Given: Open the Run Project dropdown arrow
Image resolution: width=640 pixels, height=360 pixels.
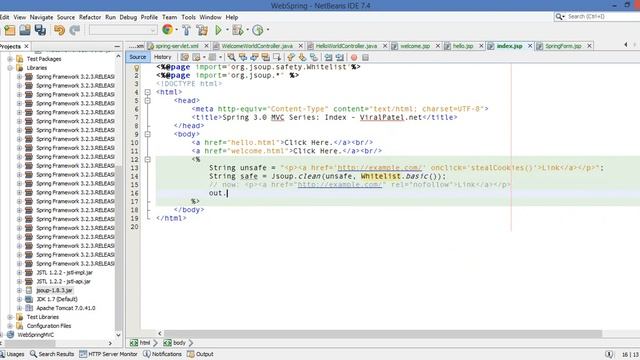Looking at the screenshot, I should pos(227,30).
